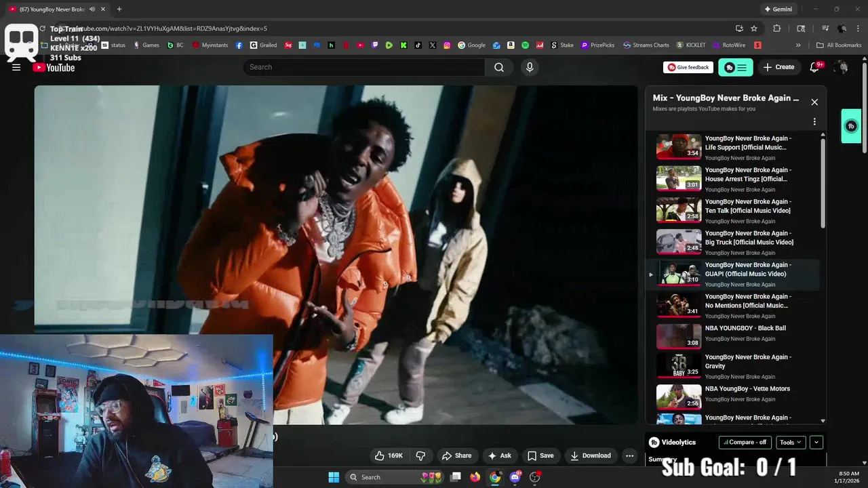Go to the YouTube home logo
868x488 pixels.
tap(54, 67)
